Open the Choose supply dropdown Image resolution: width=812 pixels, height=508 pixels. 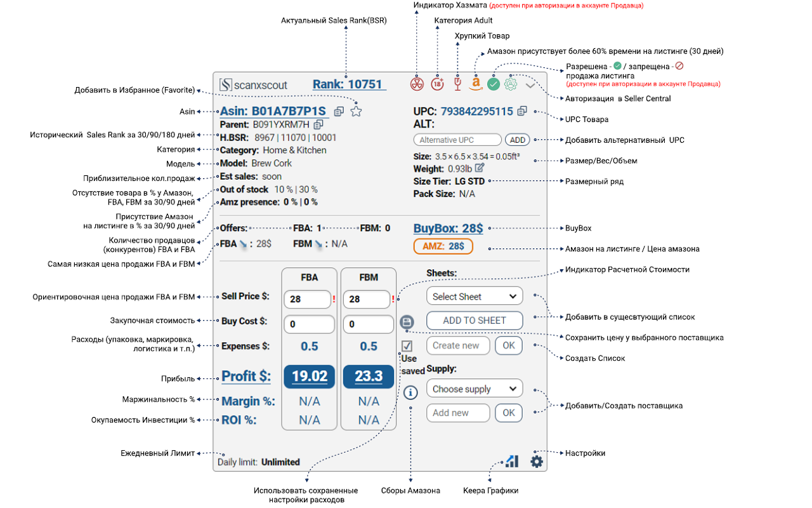click(475, 388)
